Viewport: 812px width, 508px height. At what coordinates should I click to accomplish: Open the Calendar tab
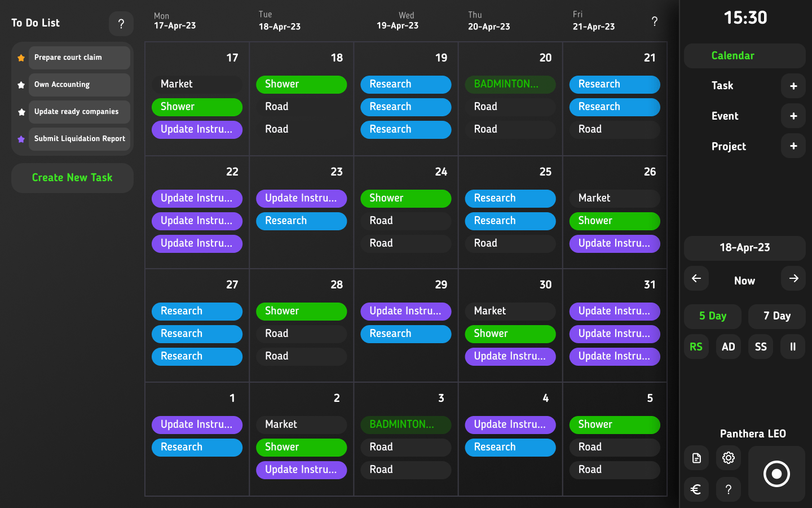point(744,56)
